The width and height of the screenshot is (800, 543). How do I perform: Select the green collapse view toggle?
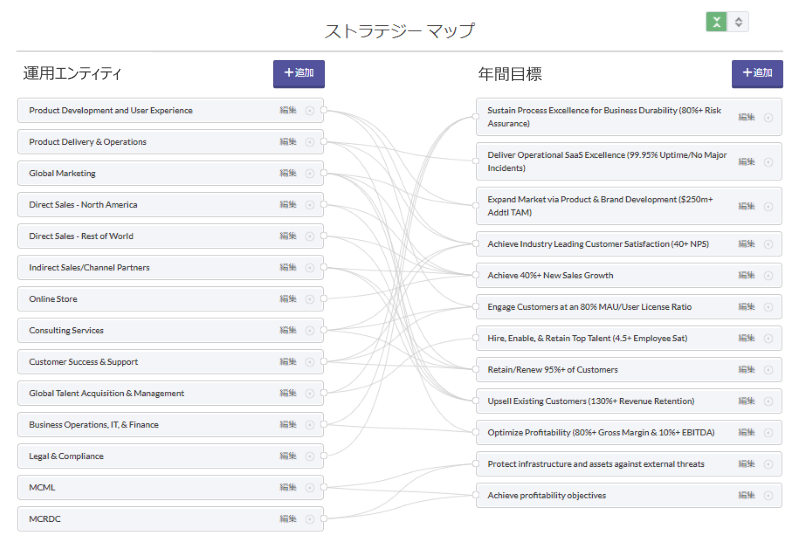point(716,22)
